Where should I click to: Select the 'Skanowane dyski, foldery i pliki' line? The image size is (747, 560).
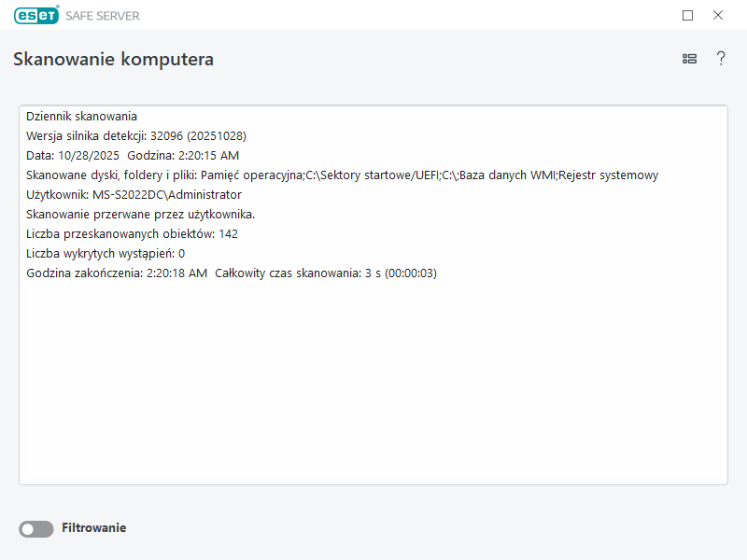coord(342,175)
